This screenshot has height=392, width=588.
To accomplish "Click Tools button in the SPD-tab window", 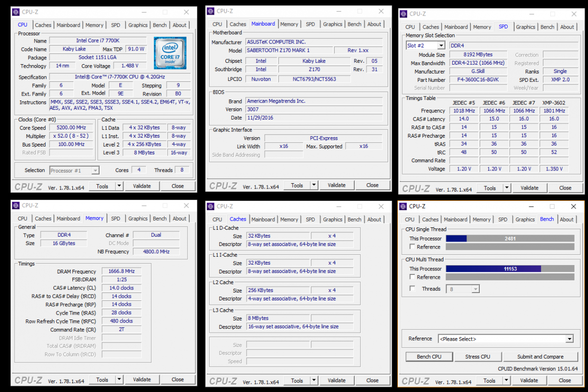I will 490,188.
